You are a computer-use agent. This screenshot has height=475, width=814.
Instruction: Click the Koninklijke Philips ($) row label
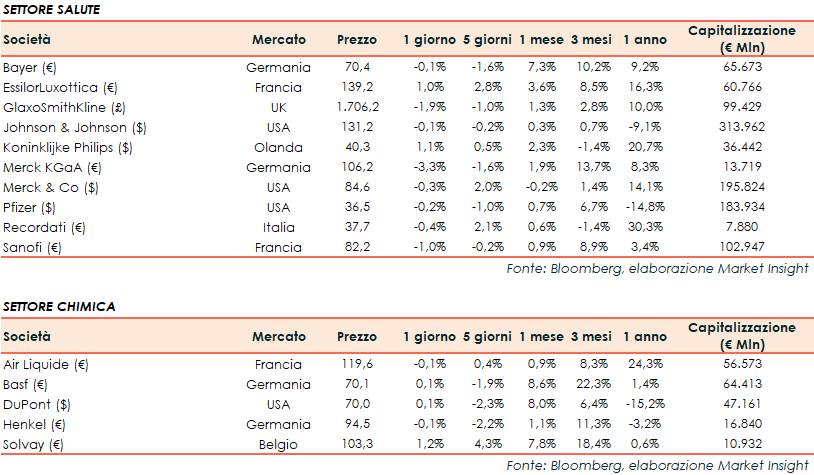[68, 147]
